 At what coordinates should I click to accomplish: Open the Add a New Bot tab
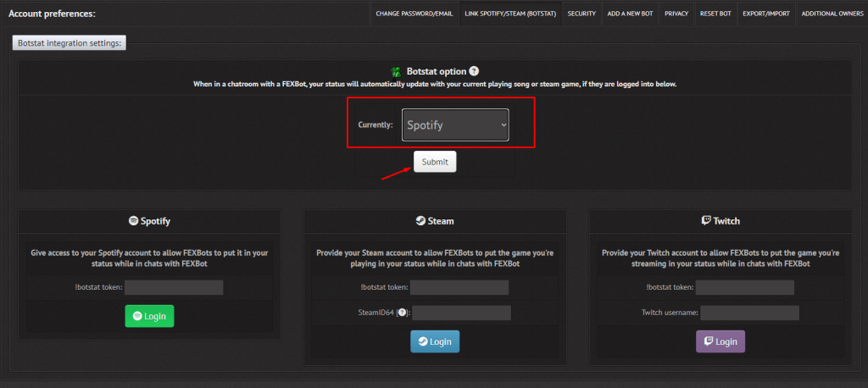pos(630,14)
